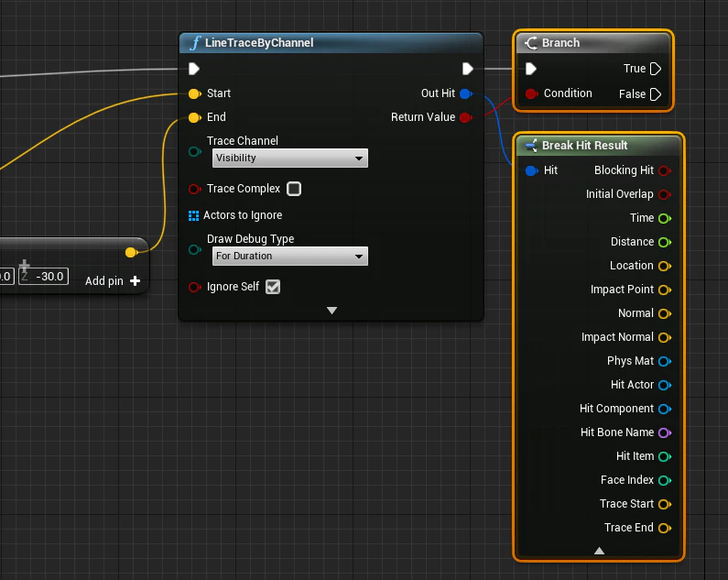Viewport: 728px width, 580px height.
Task: Click the Trace Complex boolean pin
Action: pyautogui.click(x=194, y=189)
